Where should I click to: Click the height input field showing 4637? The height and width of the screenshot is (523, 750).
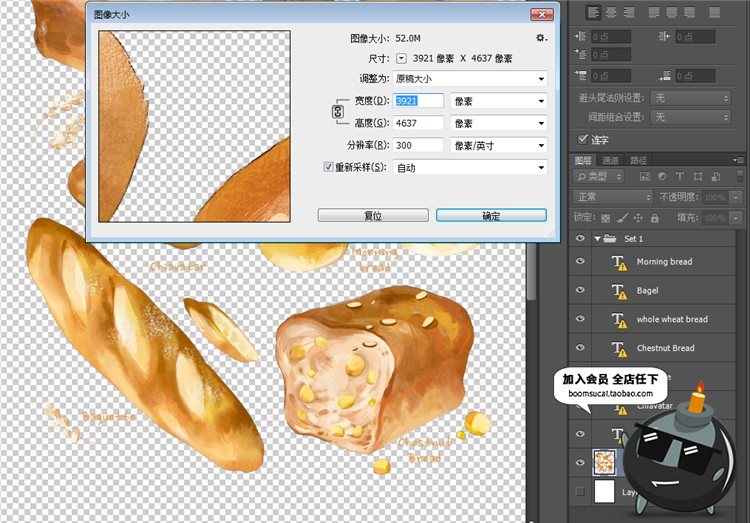pyautogui.click(x=418, y=123)
